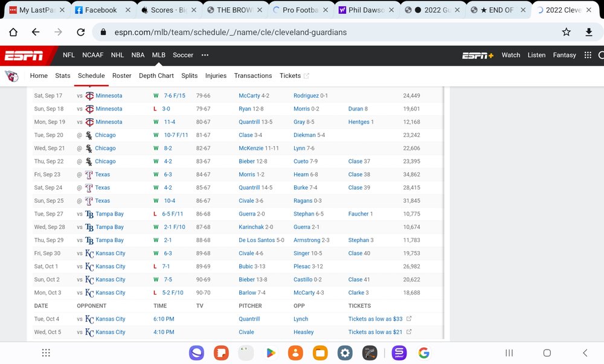Open the ESPN apps grid icon
Screen dimensions: 604x364
click(588, 55)
